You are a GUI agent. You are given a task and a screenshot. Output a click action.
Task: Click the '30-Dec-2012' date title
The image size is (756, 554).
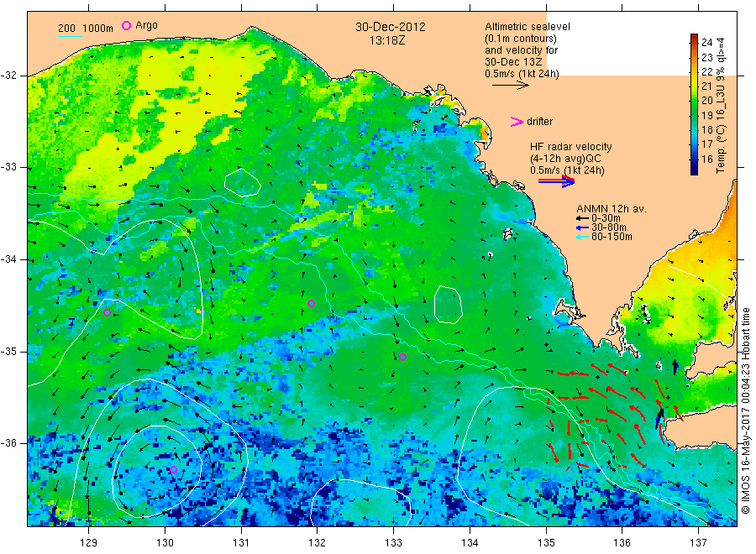click(391, 27)
